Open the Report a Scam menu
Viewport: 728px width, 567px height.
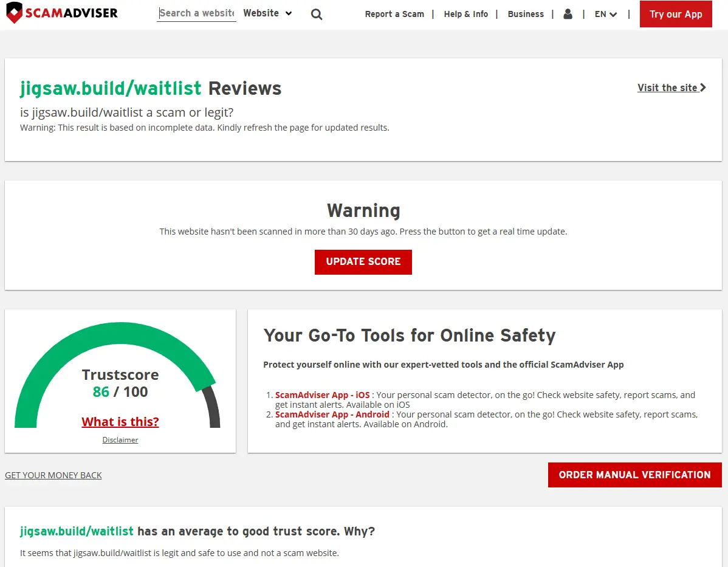[x=394, y=15]
